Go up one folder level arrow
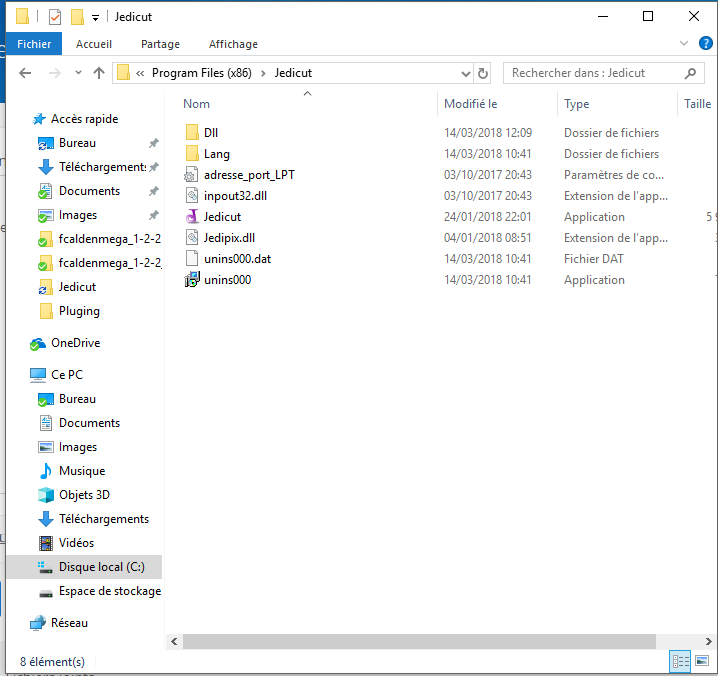This screenshot has width=718, height=676. 99,73
